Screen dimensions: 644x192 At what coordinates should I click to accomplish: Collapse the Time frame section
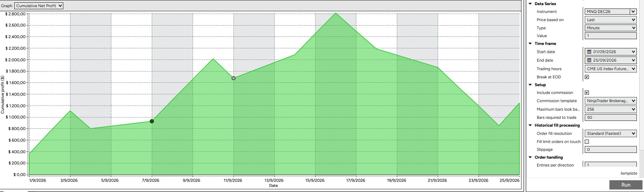530,44
